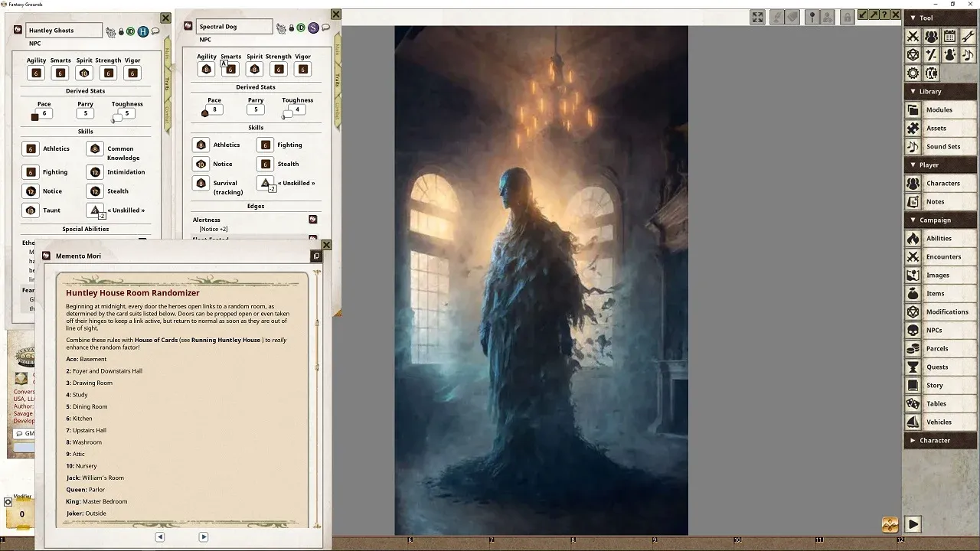Image resolution: width=980 pixels, height=551 pixels.
Task: Toggle the image lock padlock
Action: (847, 17)
